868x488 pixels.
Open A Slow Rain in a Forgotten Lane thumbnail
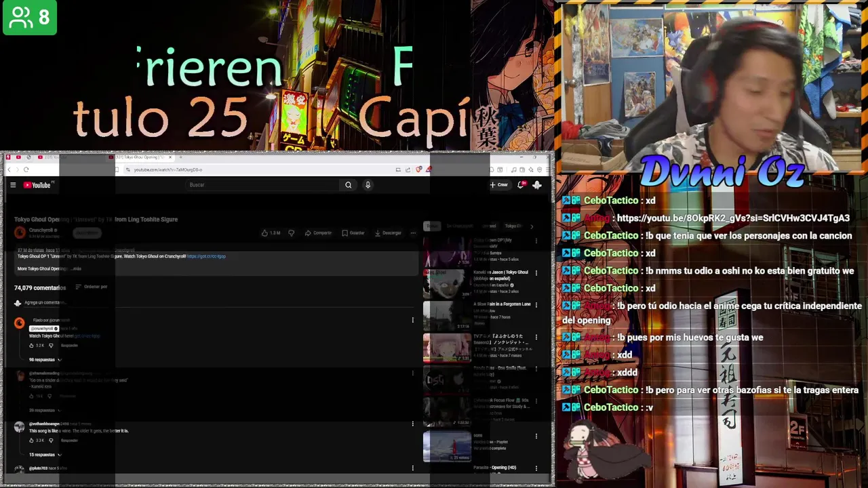tap(447, 315)
